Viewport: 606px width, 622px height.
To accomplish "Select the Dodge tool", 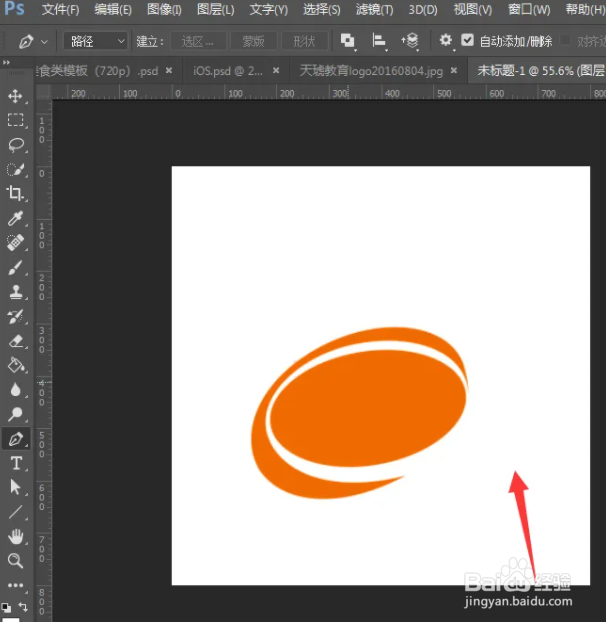I will [x=15, y=414].
